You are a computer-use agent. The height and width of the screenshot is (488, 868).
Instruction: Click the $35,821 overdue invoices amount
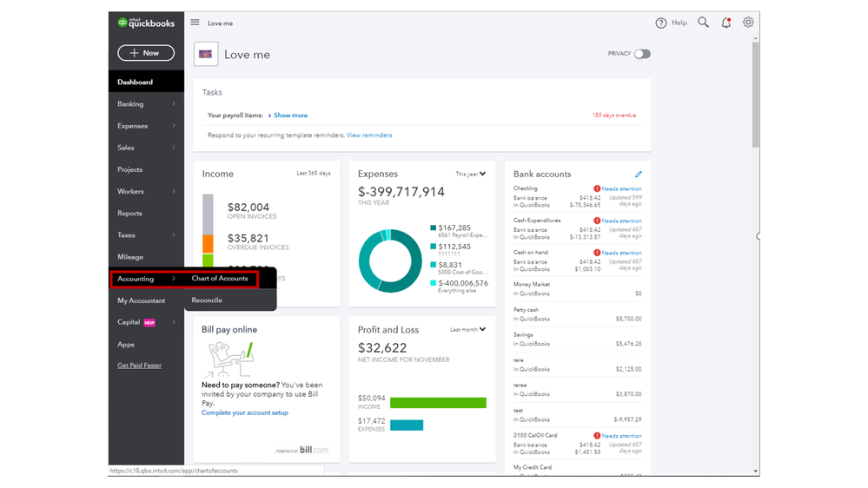pyautogui.click(x=248, y=239)
